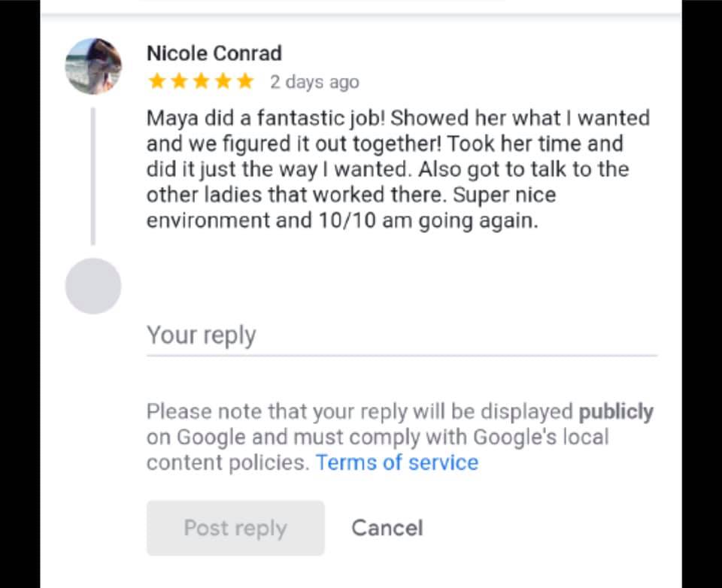This screenshot has width=722, height=588.
Task: Open the Terms of service link
Action: pos(396,462)
